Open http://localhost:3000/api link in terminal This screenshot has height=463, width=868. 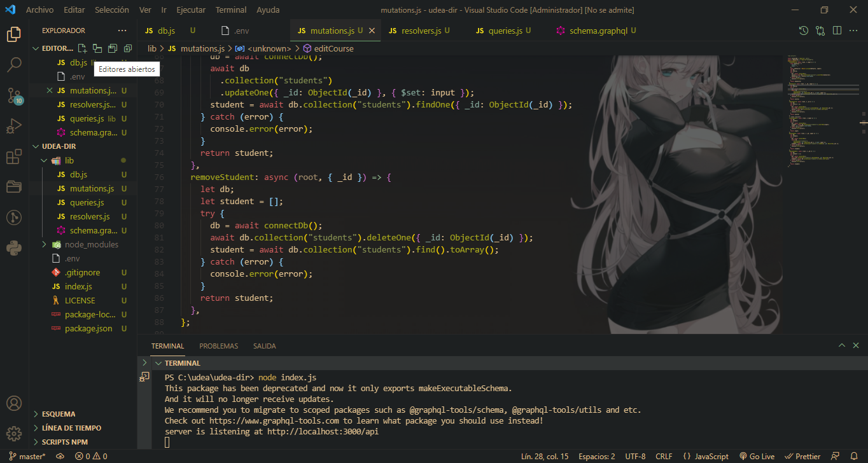(x=323, y=432)
